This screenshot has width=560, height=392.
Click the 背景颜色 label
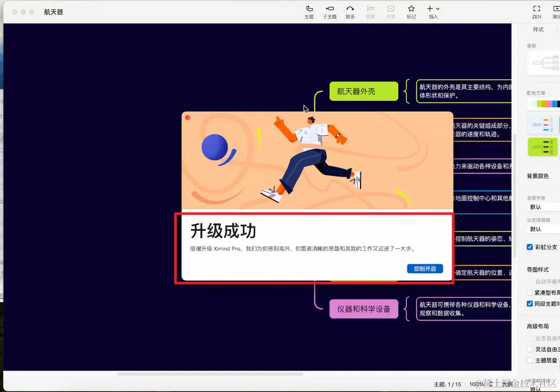pos(537,176)
